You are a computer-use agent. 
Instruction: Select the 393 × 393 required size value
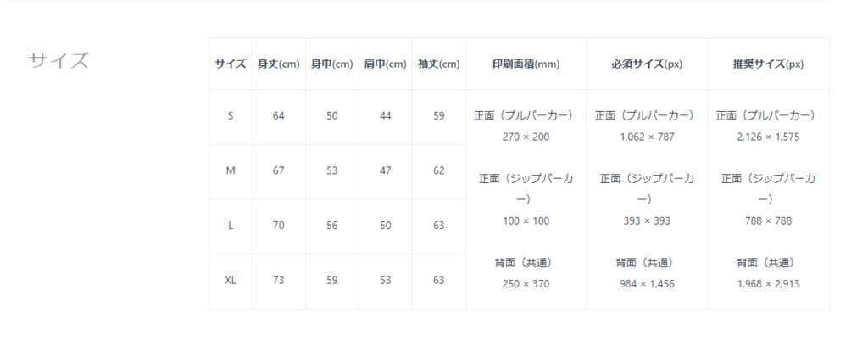[x=647, y=220]
